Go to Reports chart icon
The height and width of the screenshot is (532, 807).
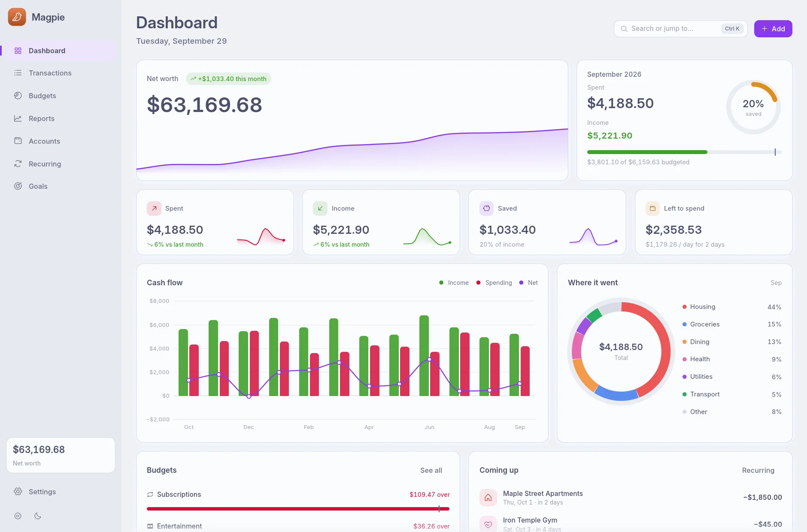18,118
